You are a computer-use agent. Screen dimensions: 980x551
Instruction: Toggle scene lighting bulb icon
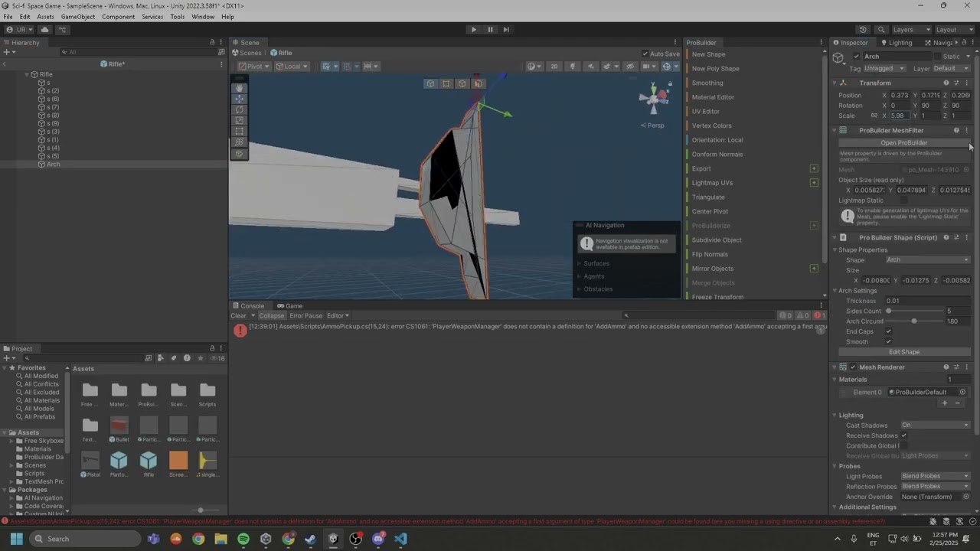pos(572,66)
